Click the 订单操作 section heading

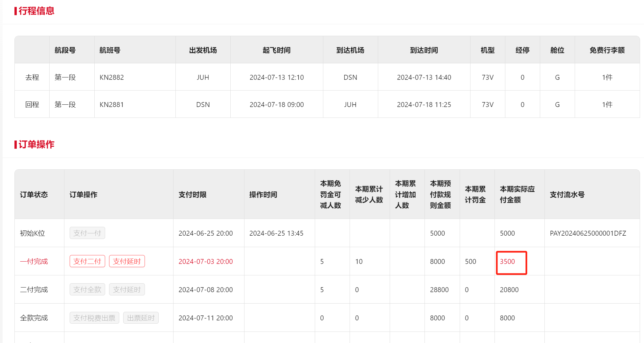pos(36,144)
